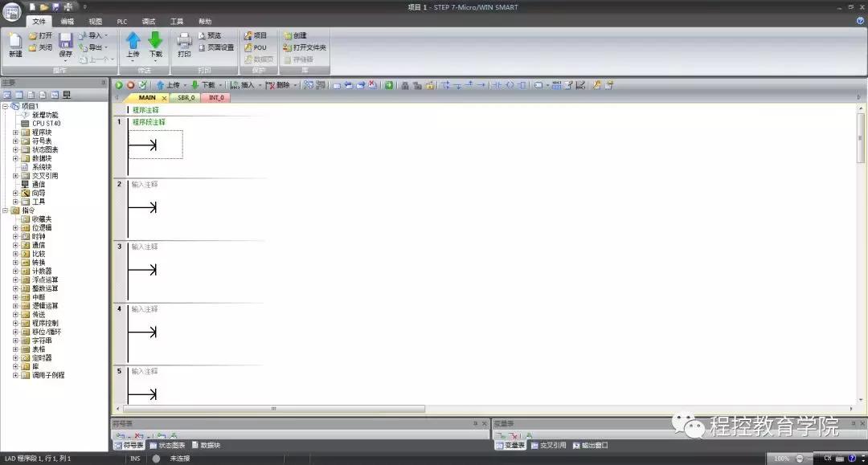Close the MAIN editor tab
Image resolution: width=868 pixels, height=465 pixels.
tap(164, 98)
